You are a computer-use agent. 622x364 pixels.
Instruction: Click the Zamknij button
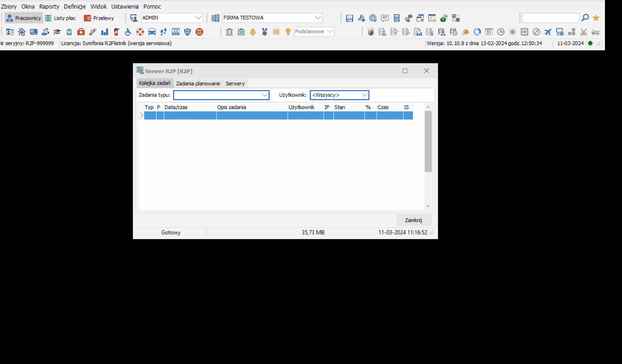click(413, 220)
